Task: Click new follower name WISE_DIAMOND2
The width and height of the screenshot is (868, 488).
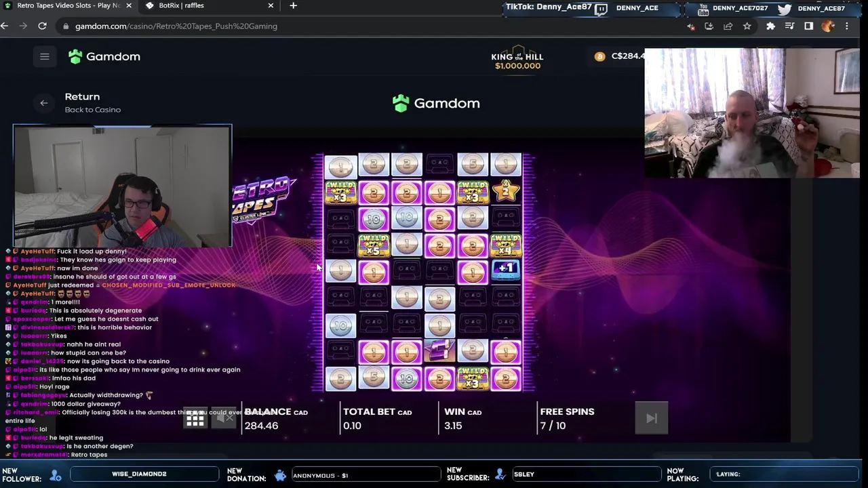Action: click(139, 474)
